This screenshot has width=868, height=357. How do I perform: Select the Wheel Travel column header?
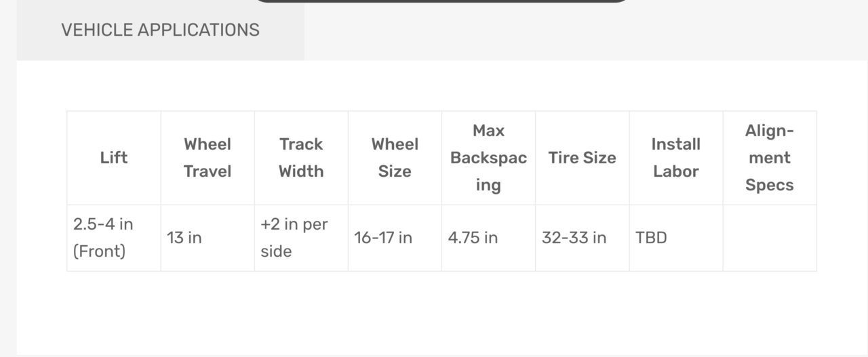tap(208, 158)
